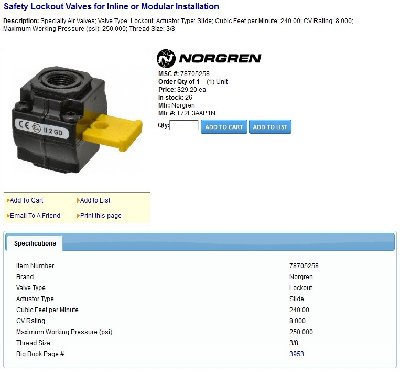400x373 pixels.
Task: Open the Add To List text link
Action: [x=95, y=201]
